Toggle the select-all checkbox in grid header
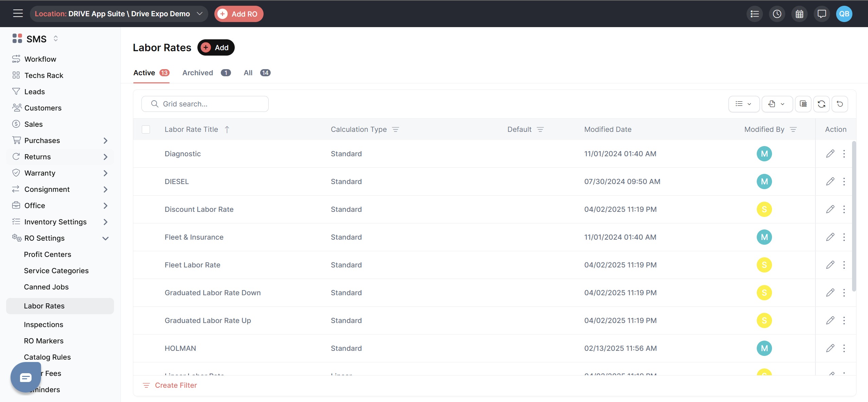 (146, 129)
